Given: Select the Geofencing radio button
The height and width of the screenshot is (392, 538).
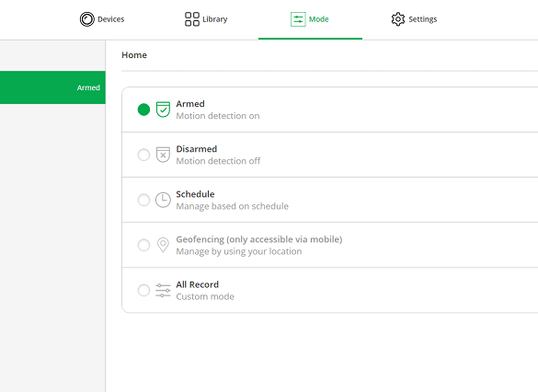Looking at the screenshot, I should coord(143,245).
